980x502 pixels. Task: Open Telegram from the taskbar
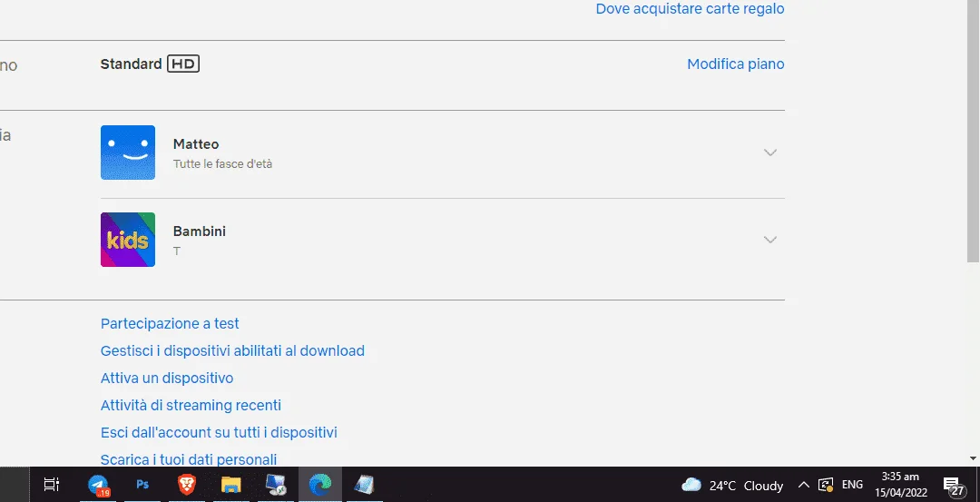[x=98, y=485]
